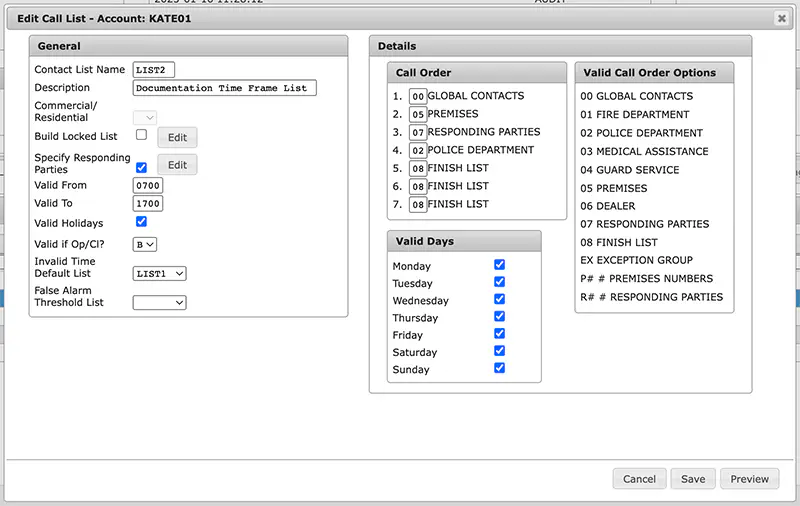The width and height of the screenshot is (800, 506).
Task: Click call order 6 code field
Action: (418, 187)
